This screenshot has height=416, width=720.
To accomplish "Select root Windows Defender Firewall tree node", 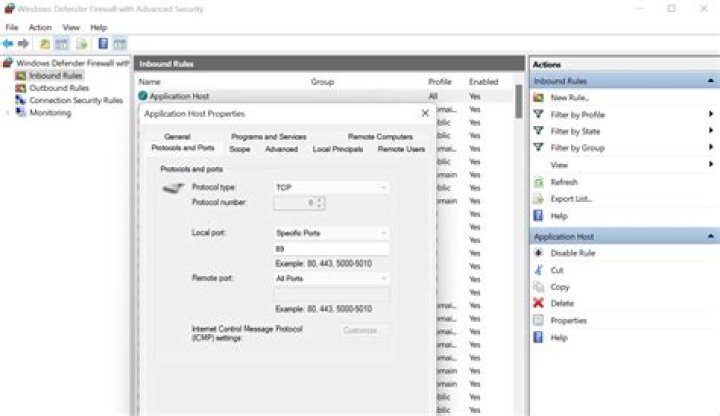I will (x=73, y=63).
